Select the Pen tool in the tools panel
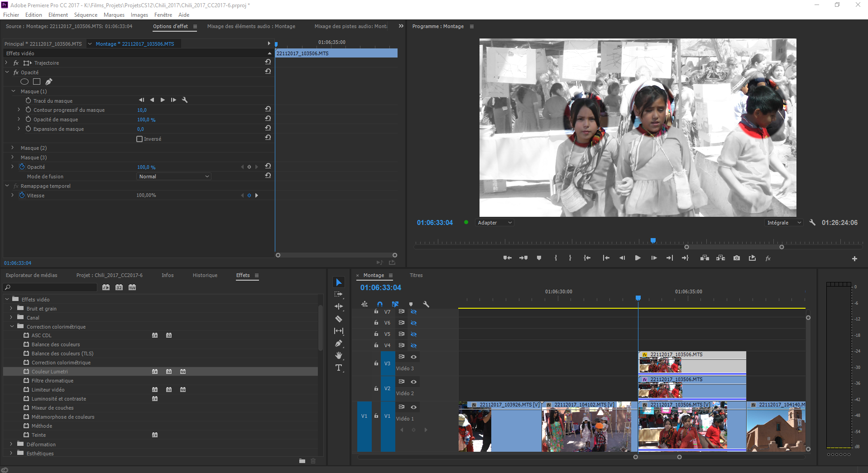This screenshot has width=868, height=473. 339,344
